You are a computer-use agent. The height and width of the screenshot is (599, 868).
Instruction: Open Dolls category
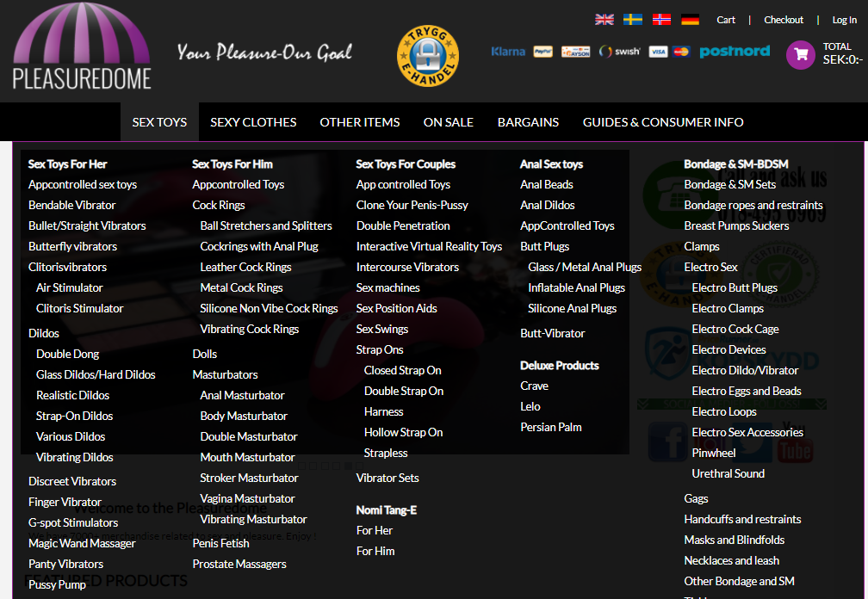[204, 354]
